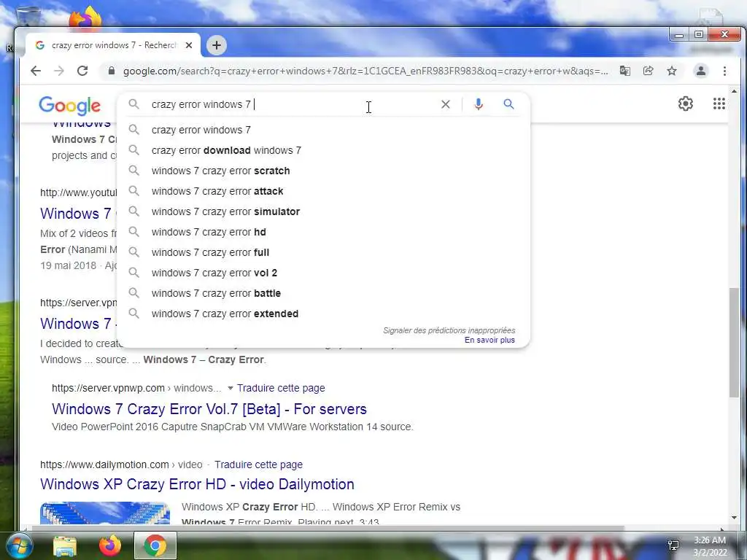Choose 'windows 7 crazy error extended' suggestion
Image resolution: width=747 pixels, height=560 pixels.
[x=323, y=314]
